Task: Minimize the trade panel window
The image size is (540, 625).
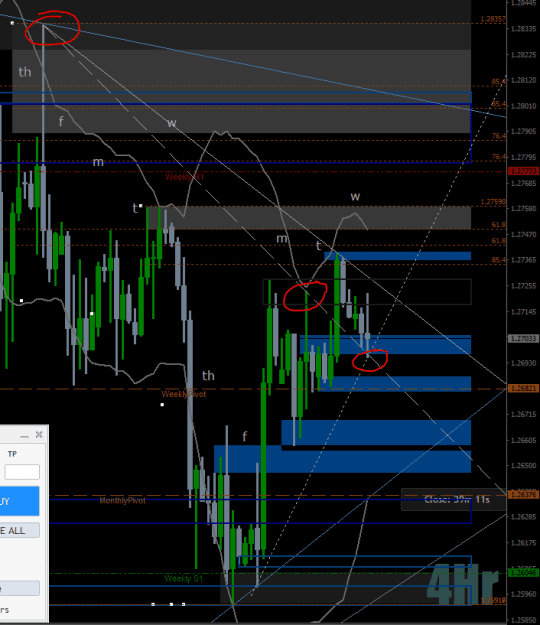Action: (24, 435)
